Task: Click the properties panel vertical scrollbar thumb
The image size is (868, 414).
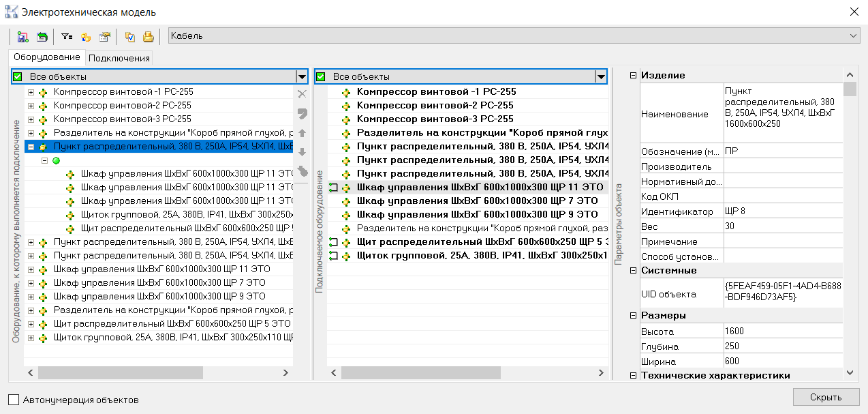Action: 850,89
